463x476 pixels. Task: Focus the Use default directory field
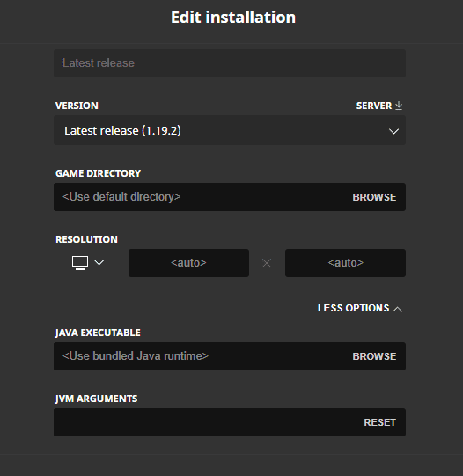coord(201,197)
